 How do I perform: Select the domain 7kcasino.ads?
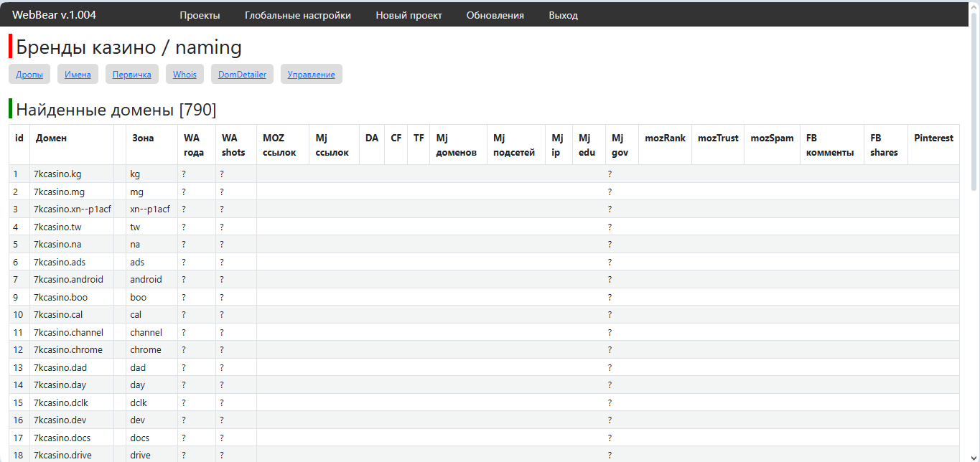[60, 262]
